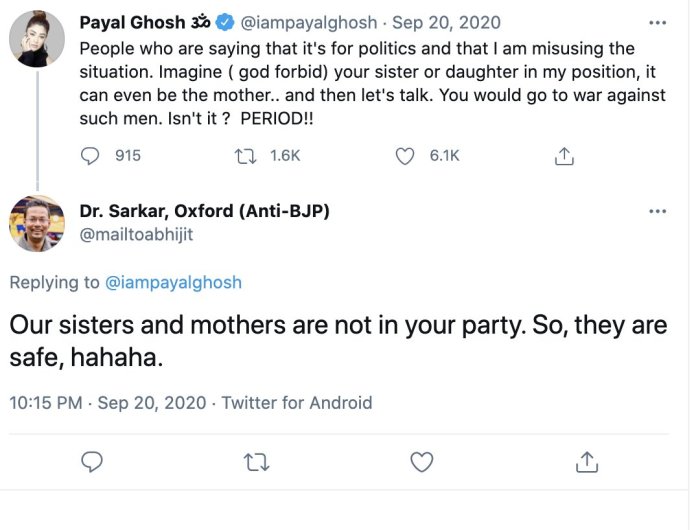
Task: Reply to Payal Ghosh's tweet
Action: [x=91, y=156]
